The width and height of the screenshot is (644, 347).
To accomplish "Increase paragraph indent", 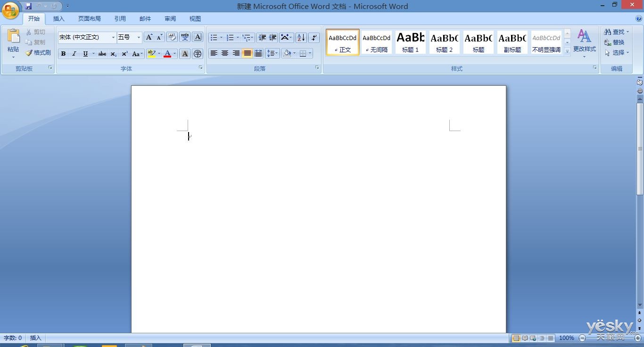I will pyautogui.click(x=272, y=37).
